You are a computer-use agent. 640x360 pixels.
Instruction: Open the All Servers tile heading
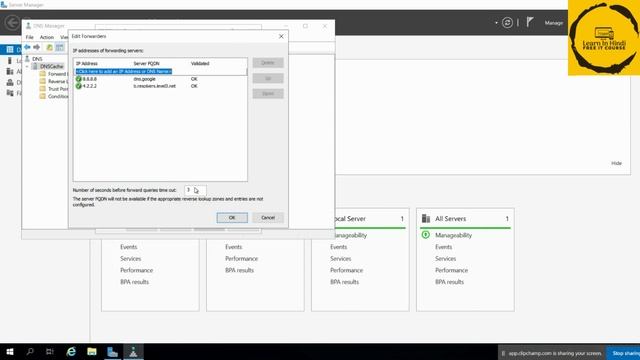[x=451, y=219]
